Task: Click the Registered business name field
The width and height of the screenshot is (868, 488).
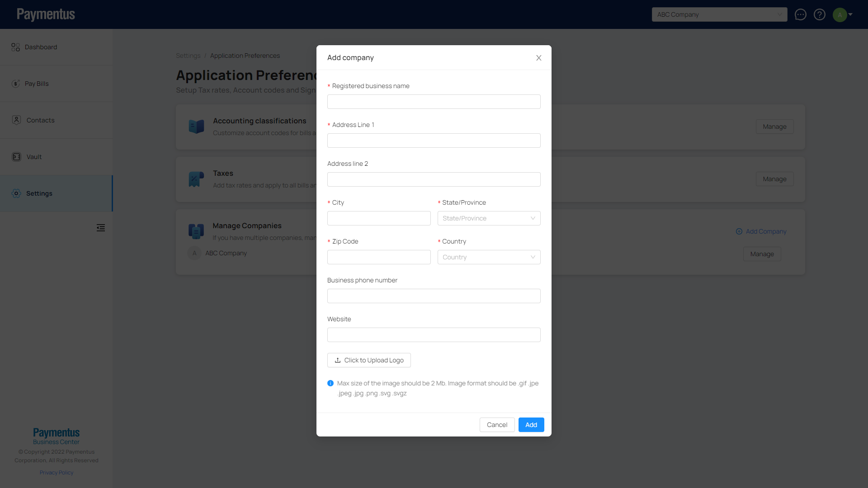Action: coord(434,102)
